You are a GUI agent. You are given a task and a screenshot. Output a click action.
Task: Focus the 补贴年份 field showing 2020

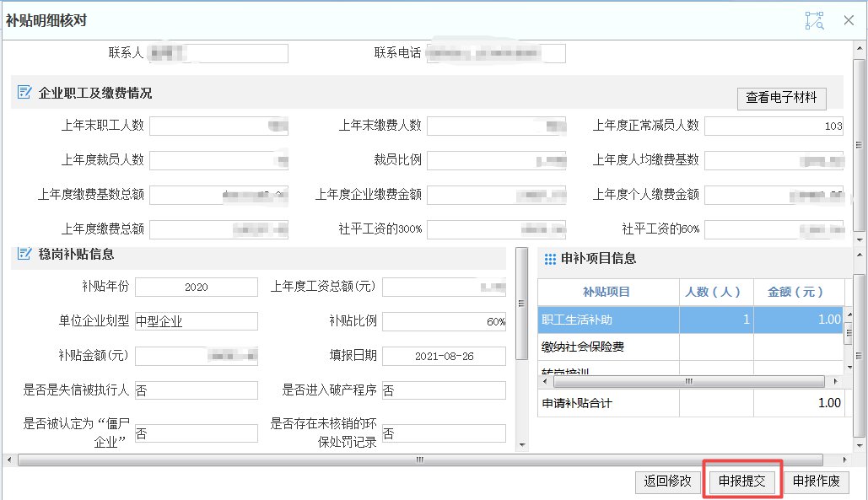click(x=196, y=288)
